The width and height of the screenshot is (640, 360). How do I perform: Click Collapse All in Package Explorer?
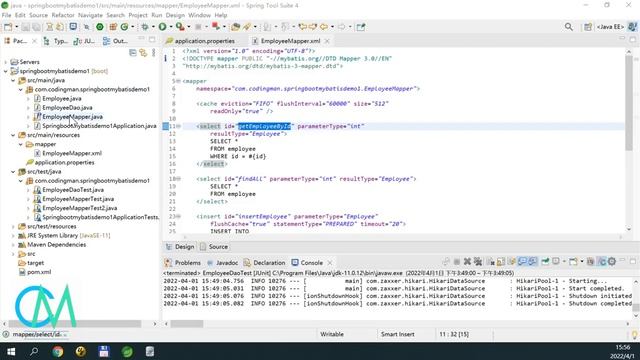tap(133, 53)
